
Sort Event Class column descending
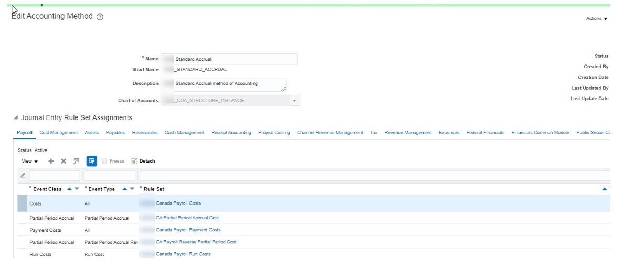(77, 189)
